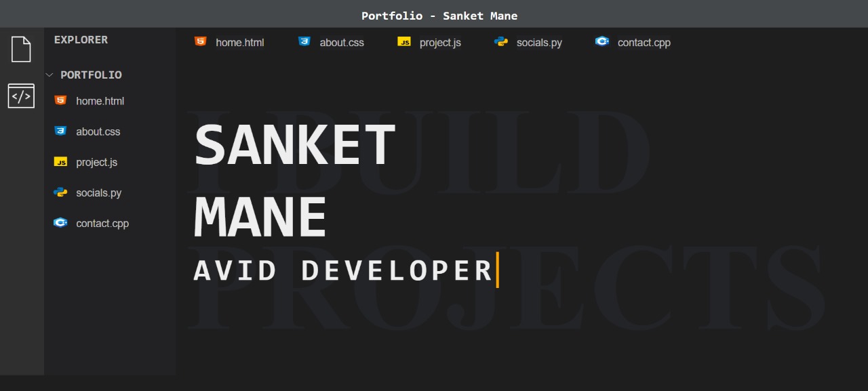Switch to the about.css tab
Viewport: 868px width, 391px height.
(x=341, y=41)
